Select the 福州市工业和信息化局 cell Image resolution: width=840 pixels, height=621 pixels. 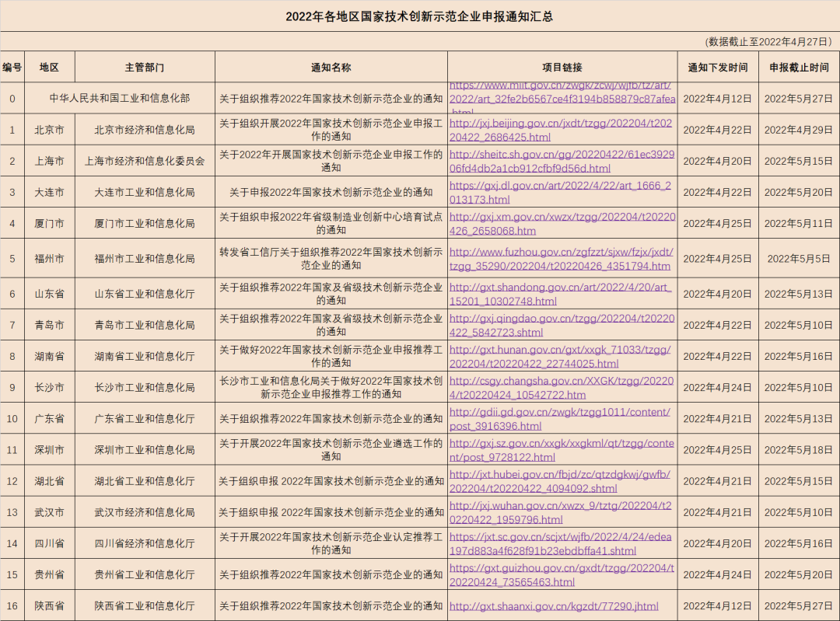click(x=145, y=259)
